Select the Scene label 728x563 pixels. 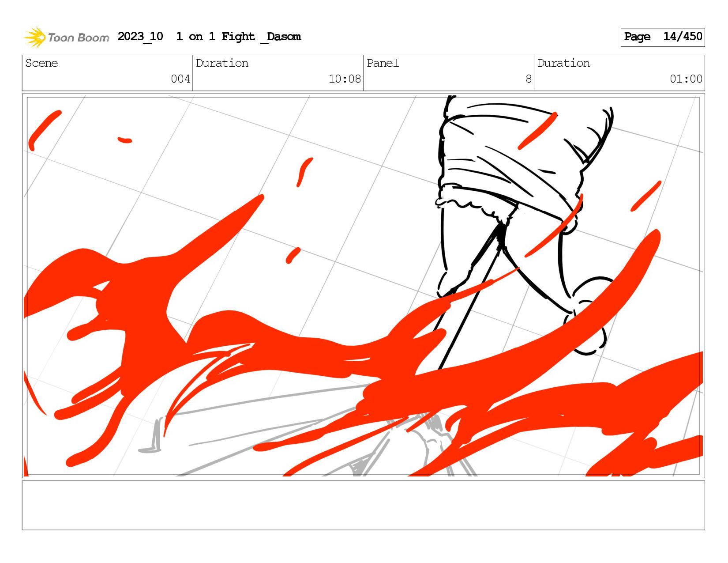point(41,63)
